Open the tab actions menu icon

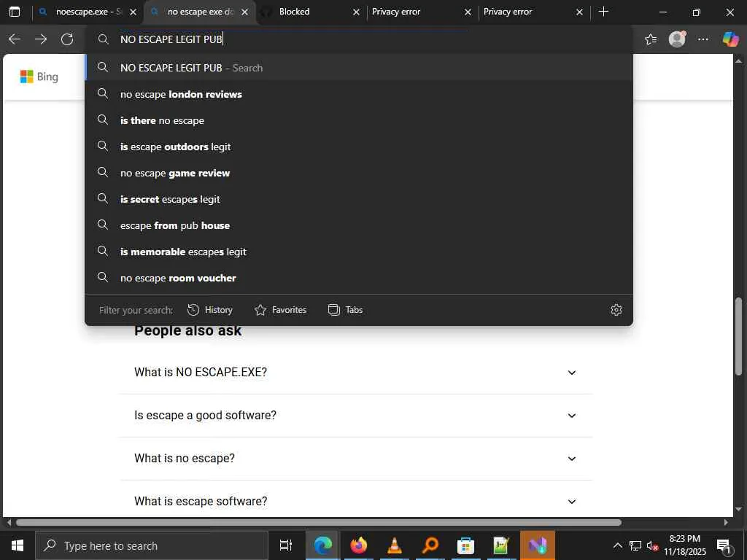(x=15, y=12)
